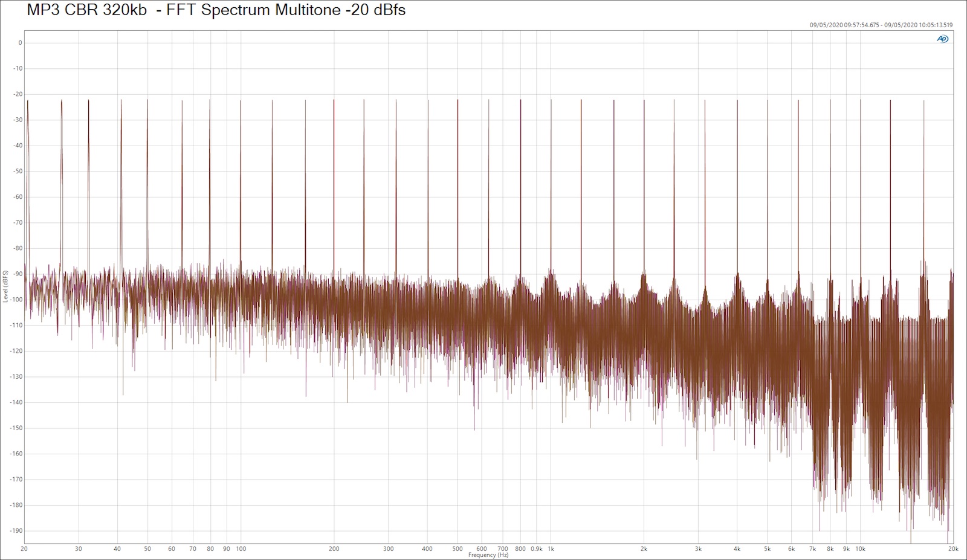Click the "6k" frequency axis tick label
The height and width of the screenshot is (560, 967).
coord(792,549)
